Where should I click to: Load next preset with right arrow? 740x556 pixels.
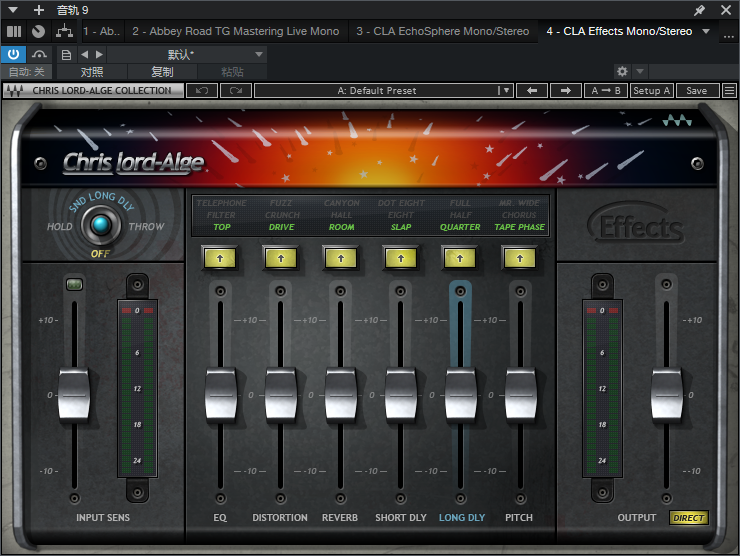pos(566,91)
